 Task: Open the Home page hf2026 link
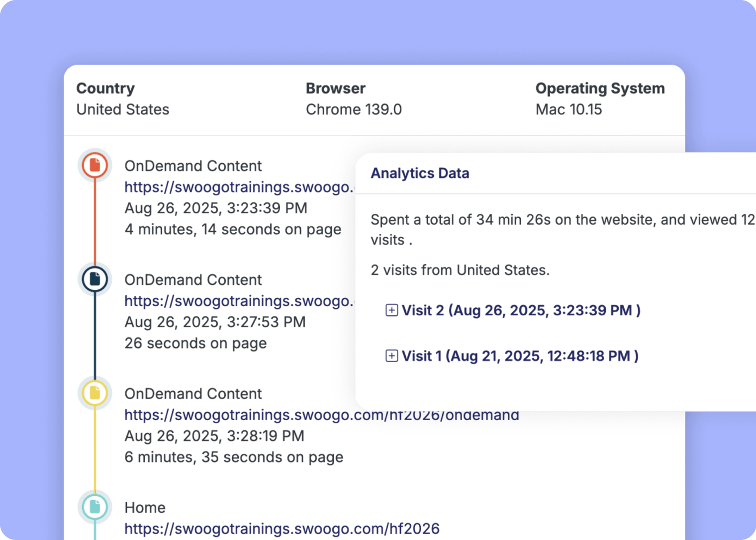282,529
